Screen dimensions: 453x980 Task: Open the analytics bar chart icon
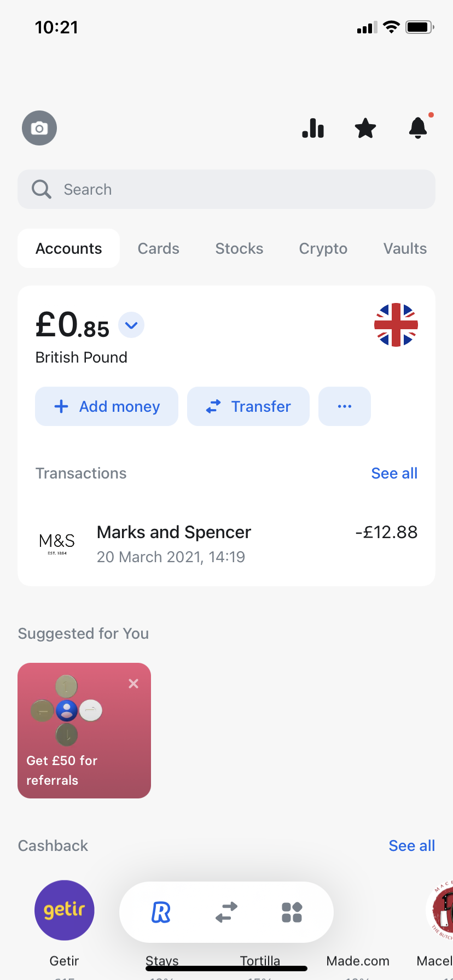313,129
